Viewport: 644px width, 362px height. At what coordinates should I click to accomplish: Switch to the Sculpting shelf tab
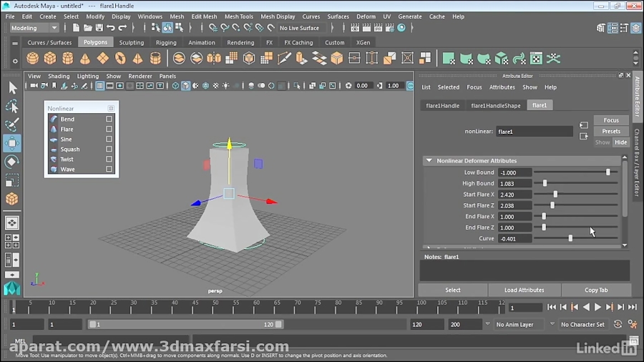click(132, 43)
